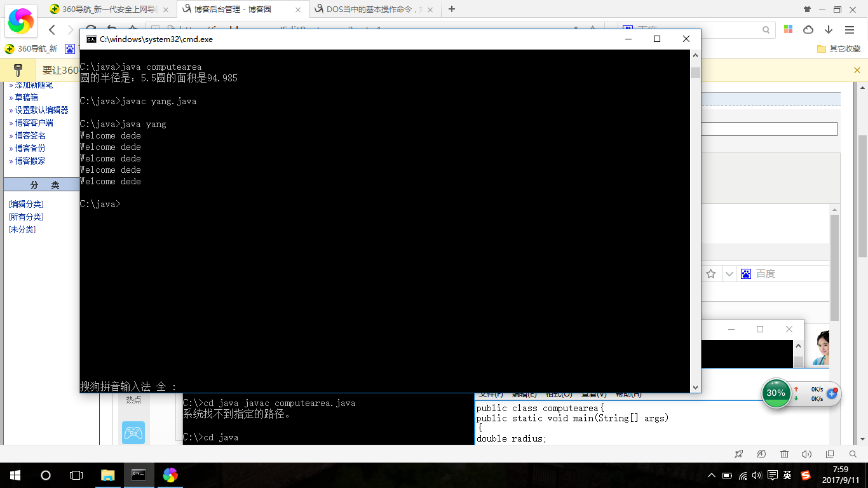The height and width of the screenshot is (488, 868).
Task: Click the browser search magnifier icon
Action: pyautogui.click(x=766, y=30)
